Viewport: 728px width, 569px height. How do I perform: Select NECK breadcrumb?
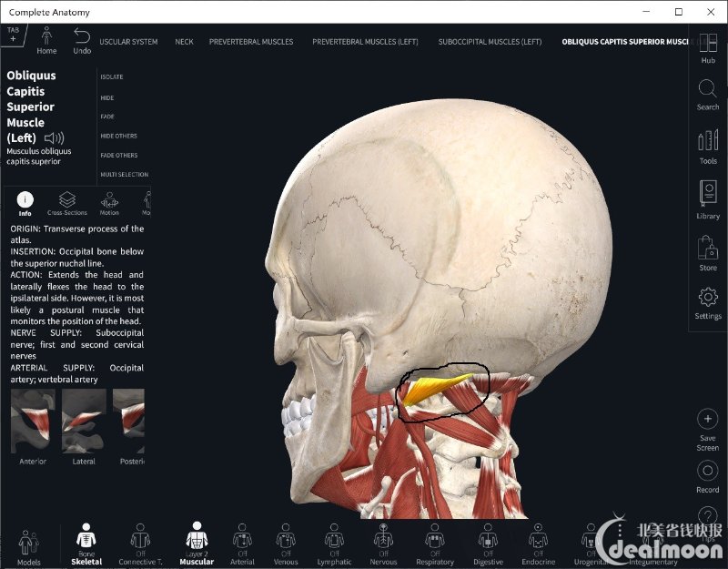(185, 42)
